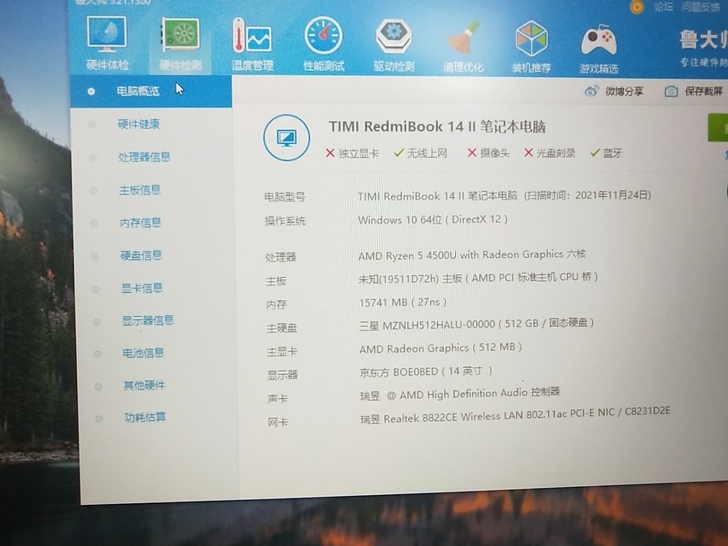Open 硬盘信息 sidebar item
Screen dimensions: 728x546
(x=141, y=255)
